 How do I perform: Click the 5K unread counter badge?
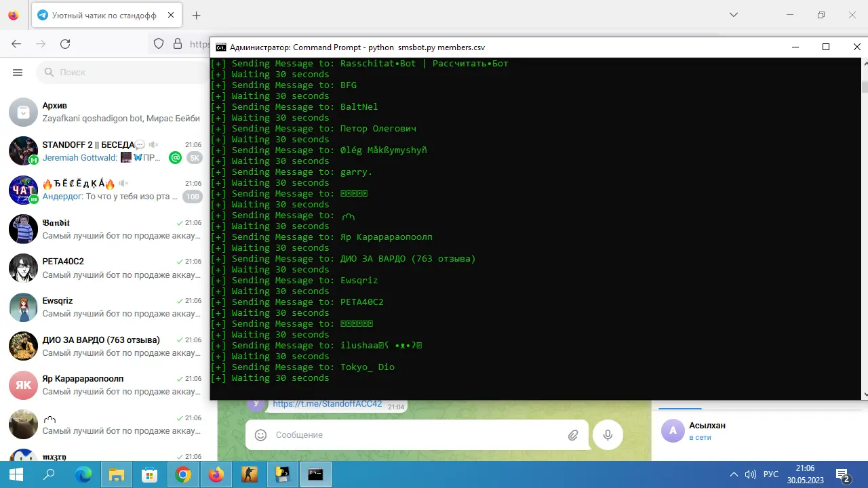click(195, 158)
